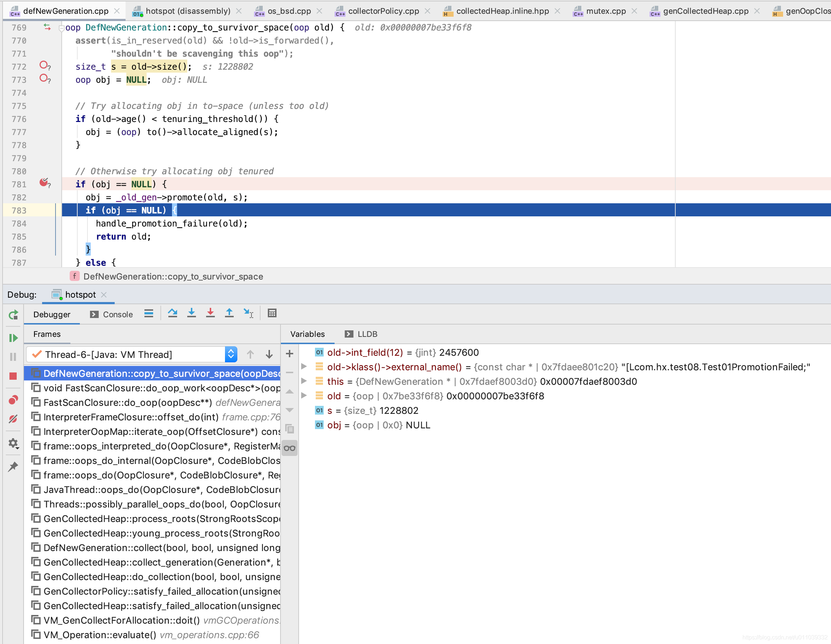Click the View Breakpoints icon
This screenshot has width=831, height=644.
pos(13,400)
